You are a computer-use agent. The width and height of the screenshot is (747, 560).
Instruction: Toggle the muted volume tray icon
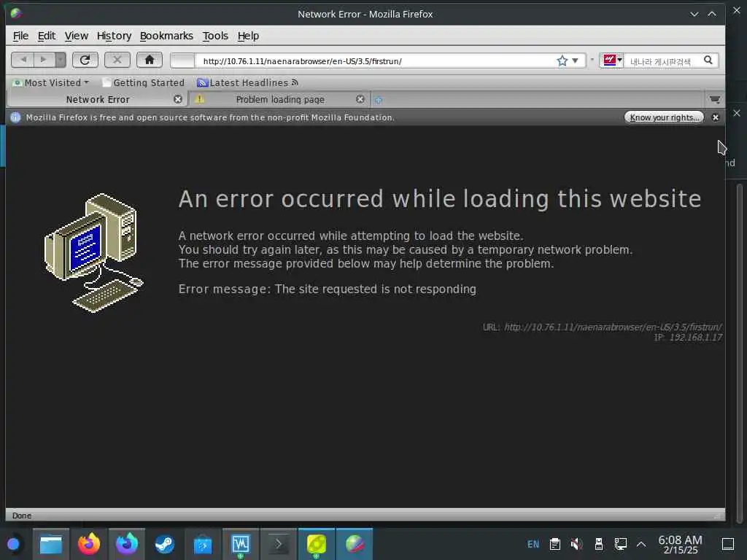(x=576, y=544)
